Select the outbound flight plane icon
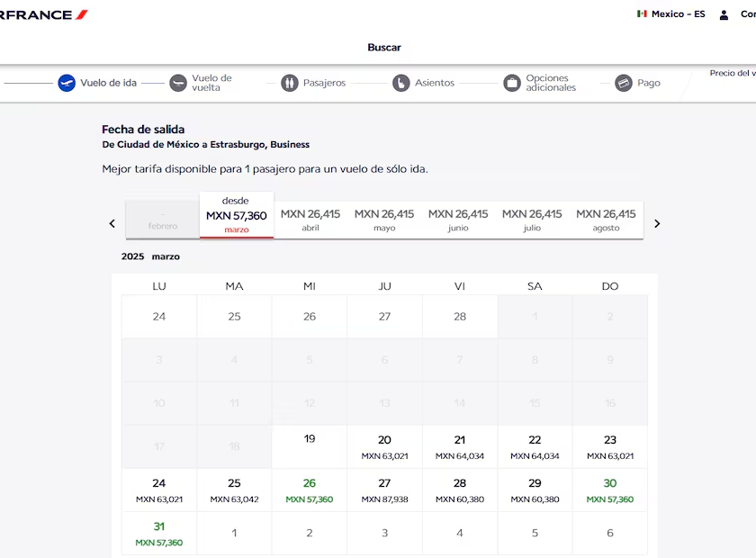This screenshot has width=756, height=558. (67, 83)
